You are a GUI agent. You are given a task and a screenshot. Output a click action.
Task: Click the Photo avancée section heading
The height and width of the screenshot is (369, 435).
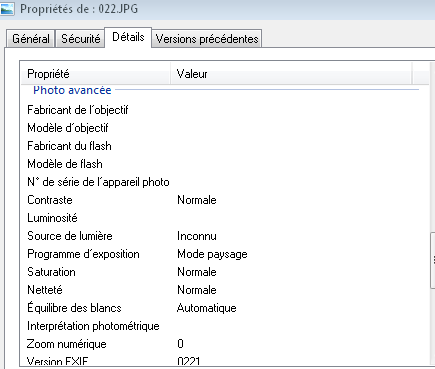[72, 90]
